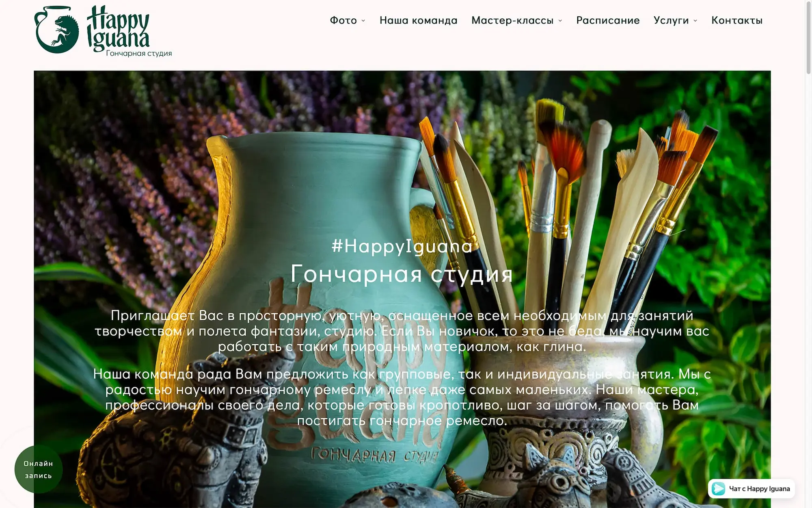
Task: Select the Мастер-классы menu label
Action: pos(512,20)
